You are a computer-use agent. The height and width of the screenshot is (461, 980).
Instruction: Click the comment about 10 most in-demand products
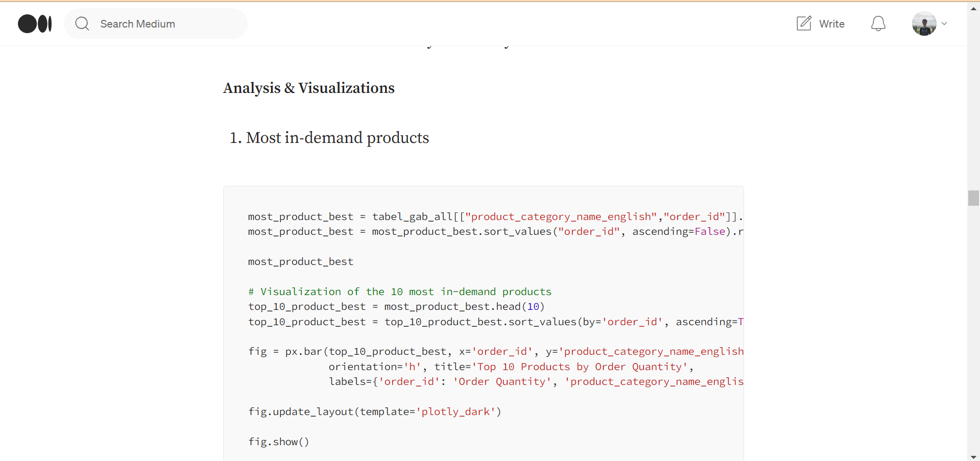[x=399, y=292]
